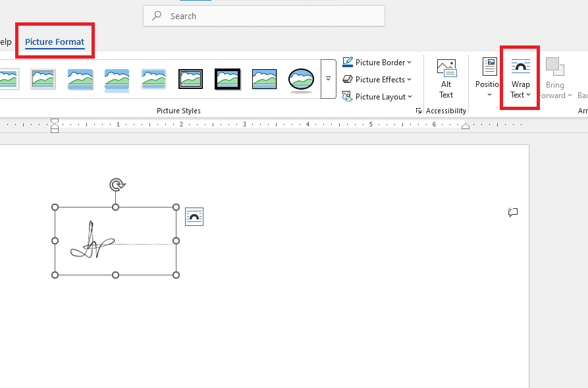Click the "Picture Styles" group label
The width and height of the screenshot is (588, 388).
[178, 111]
